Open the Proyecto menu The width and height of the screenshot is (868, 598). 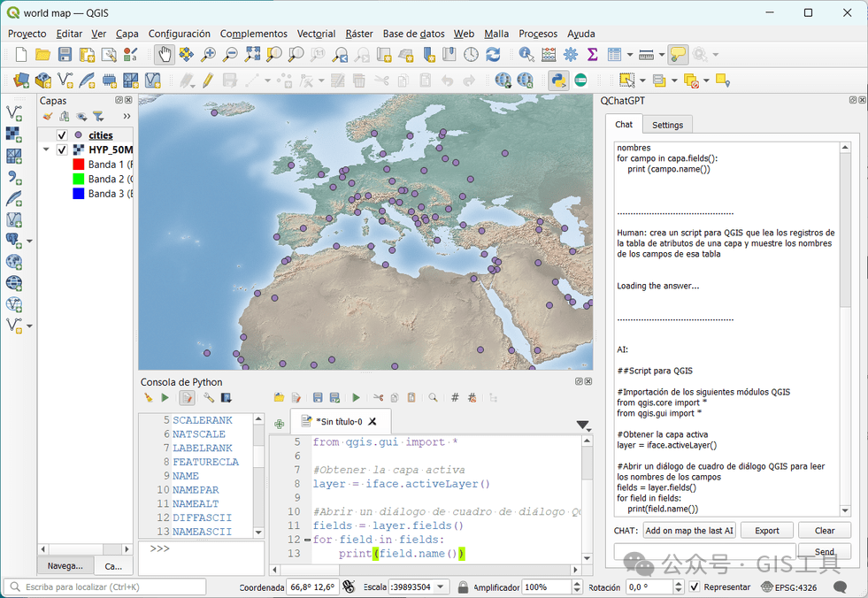pos(27,34)
